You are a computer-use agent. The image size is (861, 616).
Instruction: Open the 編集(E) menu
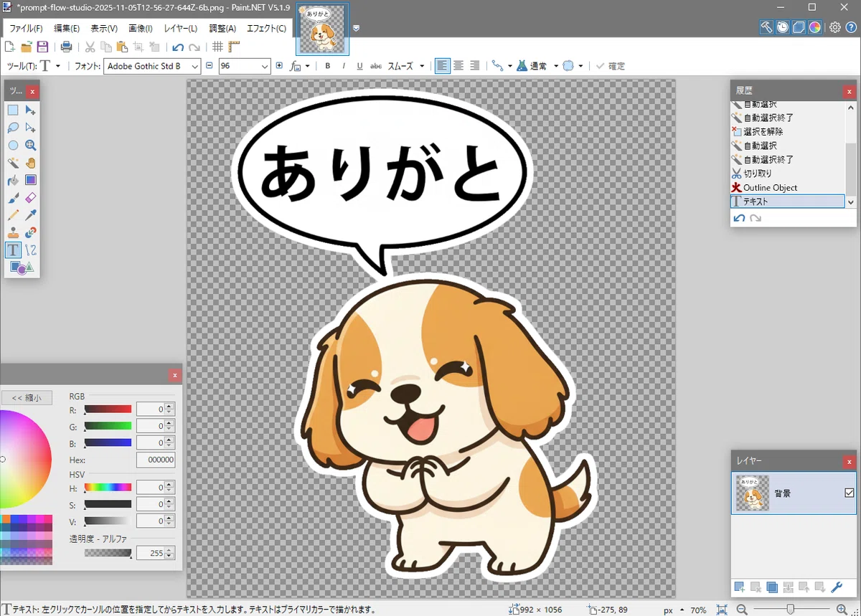click(67, 29)
